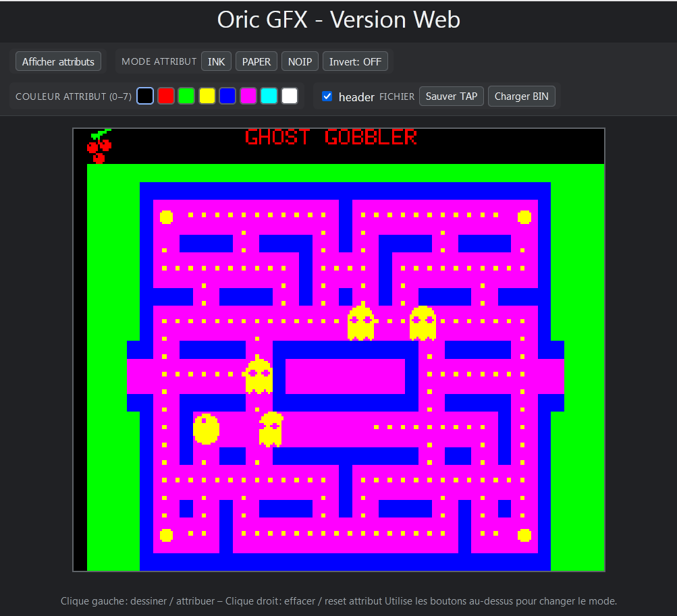The height and width of the screenshot is (616, 677).
Task: Click the GHOST GOBBLER title text
Action: tap(331, 137)
